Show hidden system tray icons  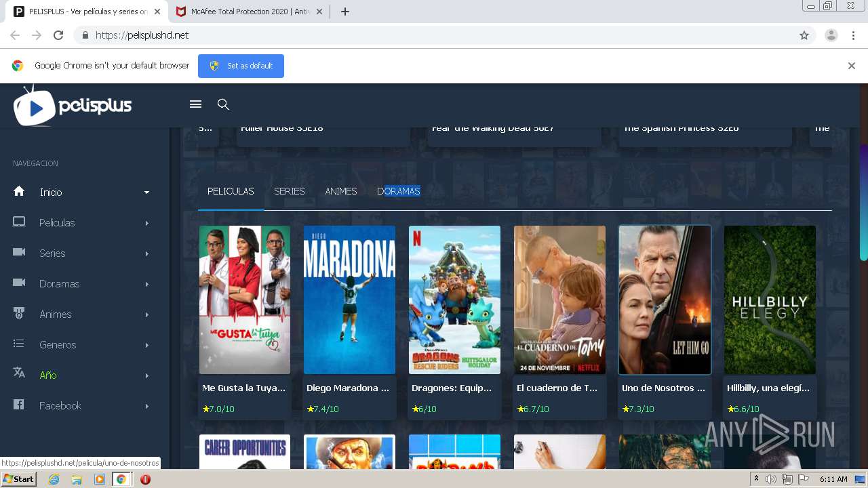[x=756, y=479]
